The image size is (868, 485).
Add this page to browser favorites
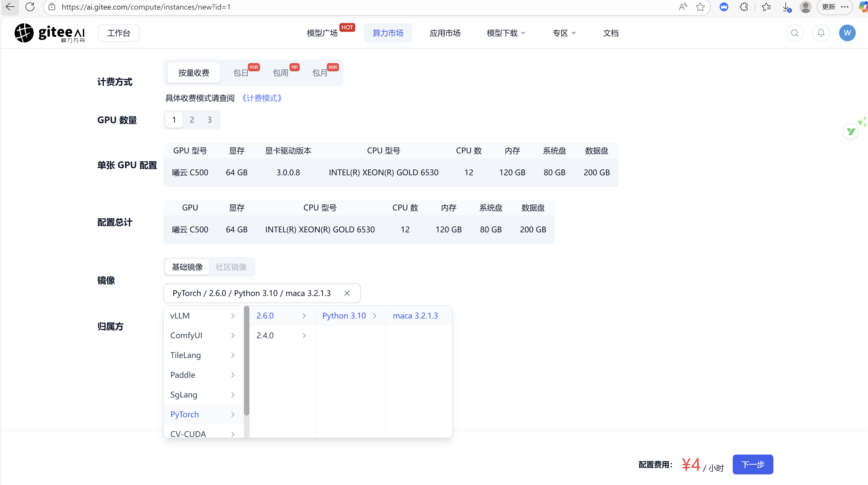tap(701, 7)
